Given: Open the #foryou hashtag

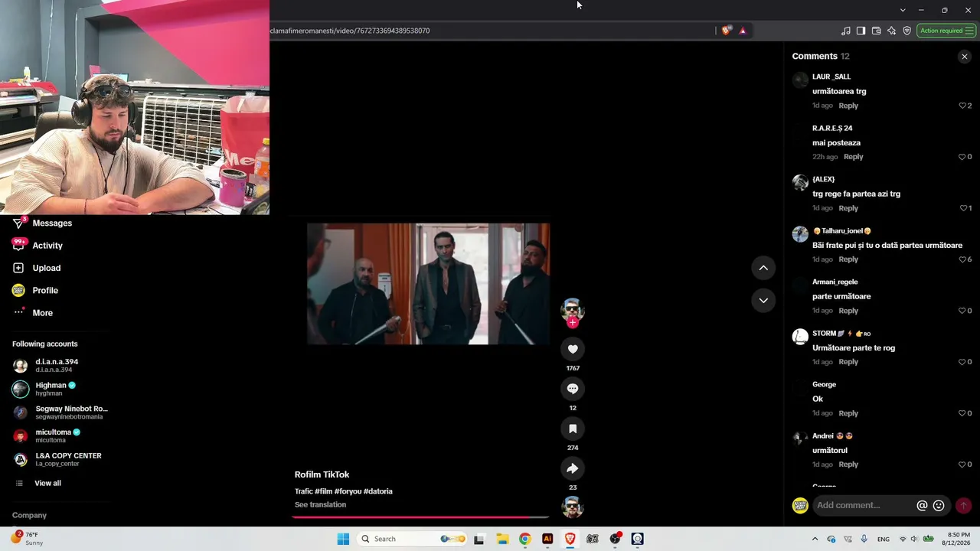Looking at the screenshot, I should tap(348, 491).
